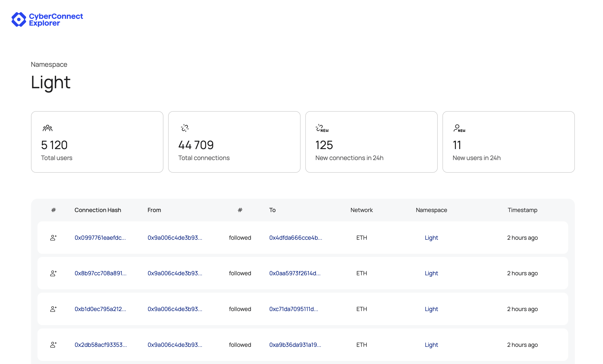Click the 44 709 total connections value
This screenshot has width=603, height=364.
[x=196, y=145]
